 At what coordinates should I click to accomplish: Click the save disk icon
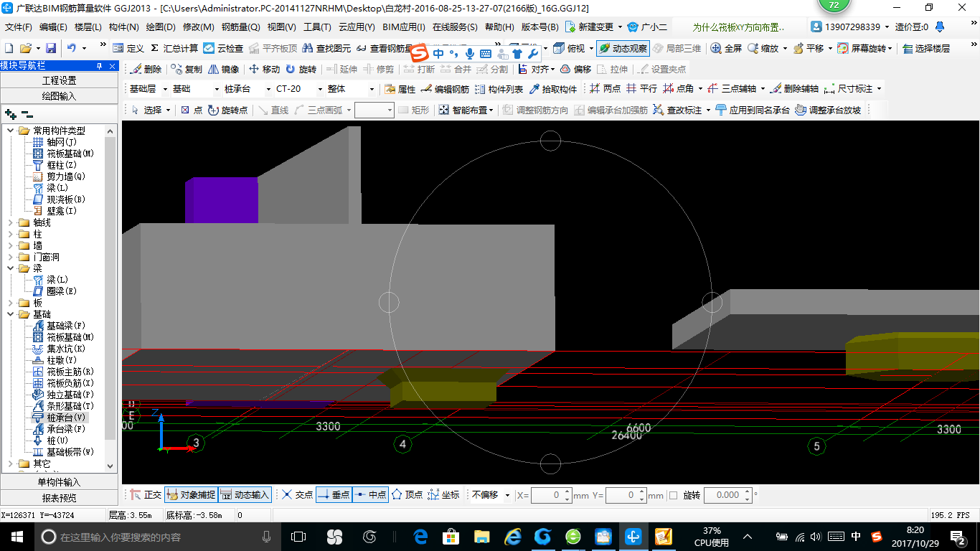pyautogui.click(x=51, y=48)
